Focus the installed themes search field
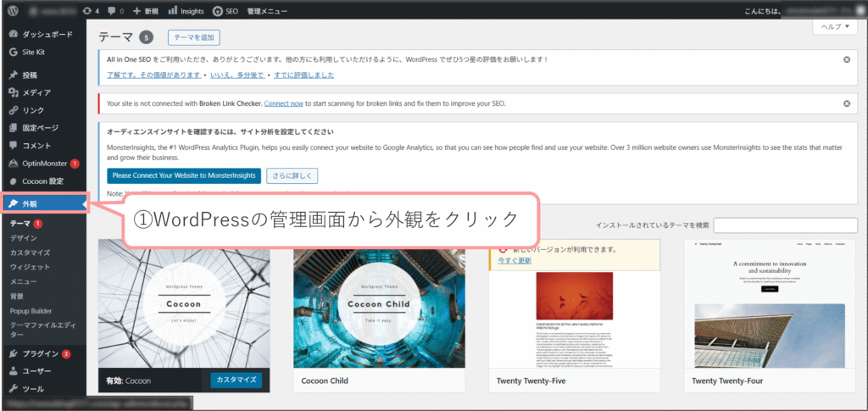The height and width of the screenshot is (411, 868). point(785,225)
